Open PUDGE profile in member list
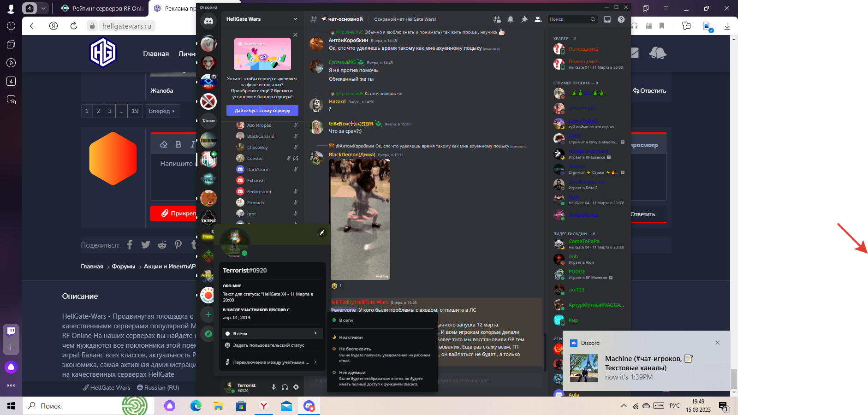The image size is (868, 415). 589,274
